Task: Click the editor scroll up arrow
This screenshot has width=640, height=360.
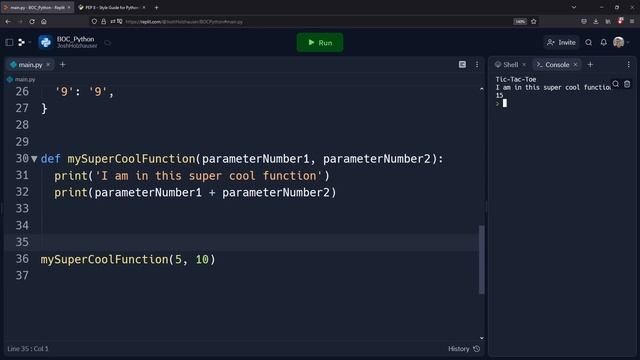Action: (482, 89)
